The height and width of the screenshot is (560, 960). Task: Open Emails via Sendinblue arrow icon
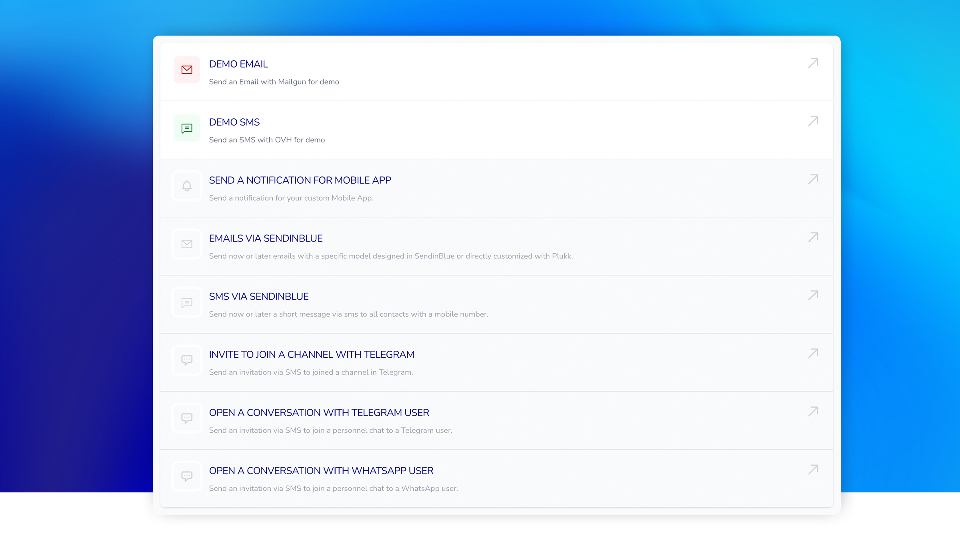tap(813, 237)
